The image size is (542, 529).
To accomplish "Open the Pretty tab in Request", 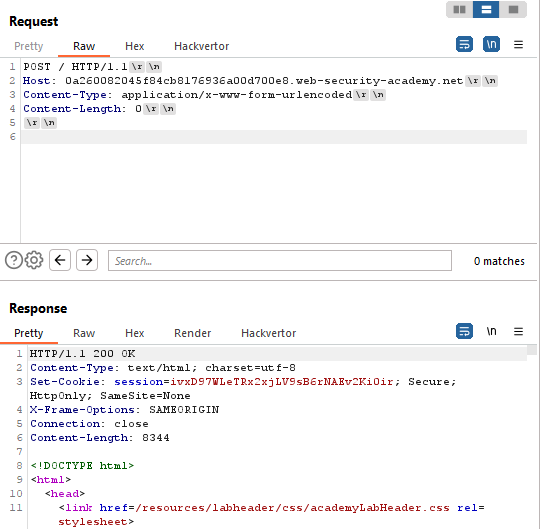I will point(29,46).
